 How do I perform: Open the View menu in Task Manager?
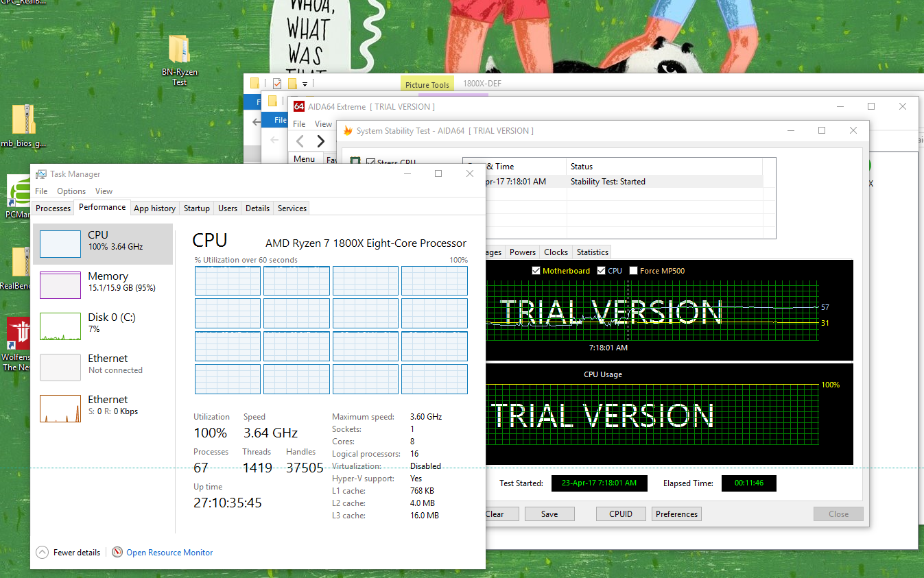coord(104,191)
